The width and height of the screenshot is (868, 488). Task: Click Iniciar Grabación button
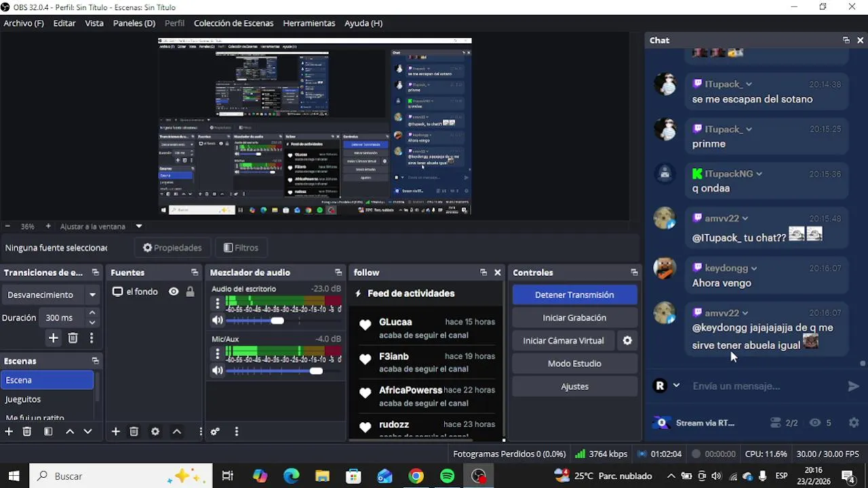(x=574, y=318)
